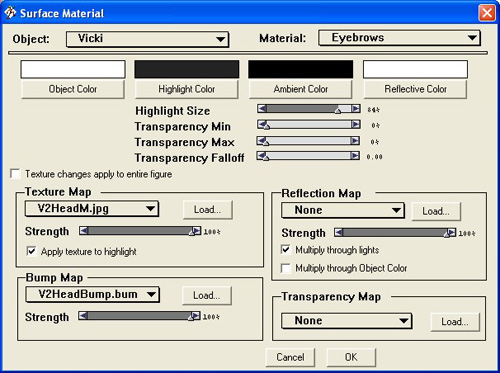Close the Surface Material dialog

click(x=487, y=13)
